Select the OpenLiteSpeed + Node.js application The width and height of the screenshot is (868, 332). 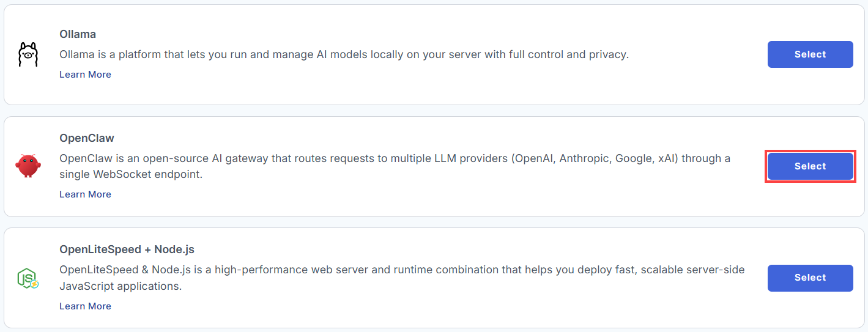[x=810, y=278]
